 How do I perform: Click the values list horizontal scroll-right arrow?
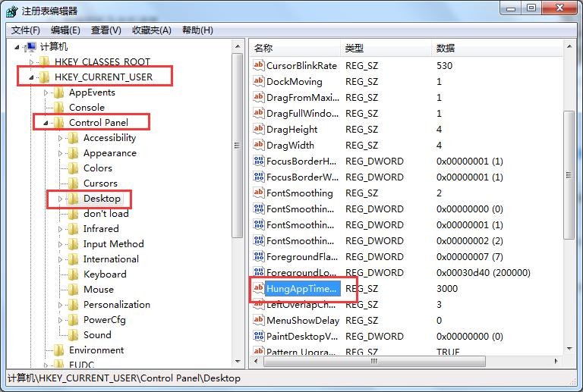(x=556, y=361)
